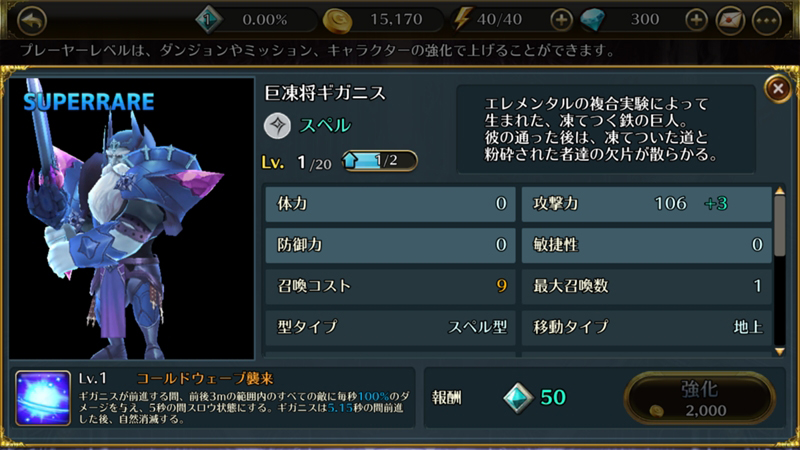Tap the gold coin icon
The height and width of the screenshot is (450, 800).
pyautogui.click(x=337, y=20)
